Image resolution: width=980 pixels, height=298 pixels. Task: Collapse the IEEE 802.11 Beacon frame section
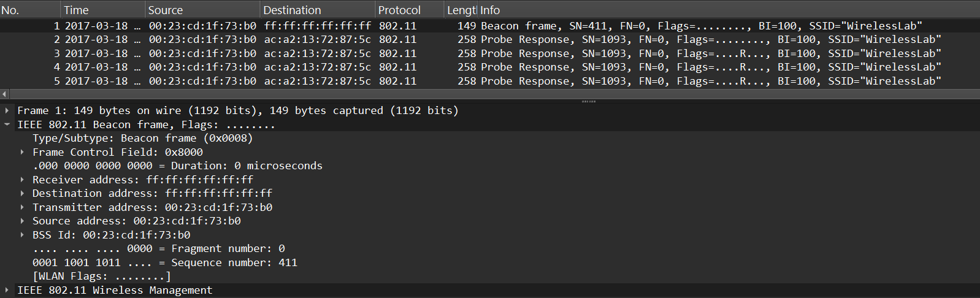coord(7,124)
